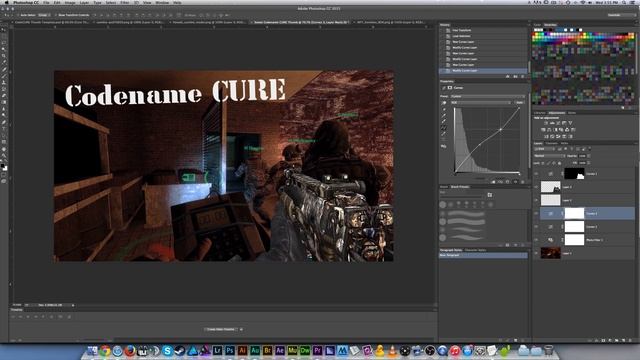Open the RGB channel dropdown
Viewport: 640px width, 360px height.
pyautogui.click(x=481, y=102)
